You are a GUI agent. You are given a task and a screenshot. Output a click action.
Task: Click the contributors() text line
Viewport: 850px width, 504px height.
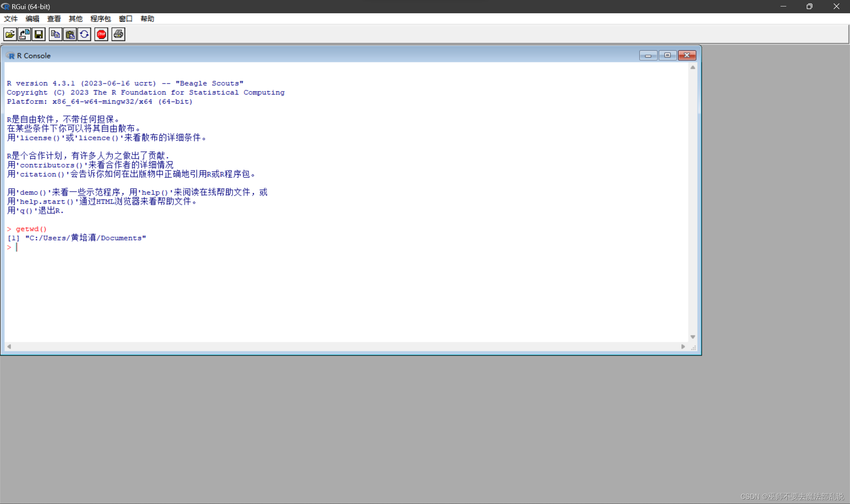tap(90, 165)
